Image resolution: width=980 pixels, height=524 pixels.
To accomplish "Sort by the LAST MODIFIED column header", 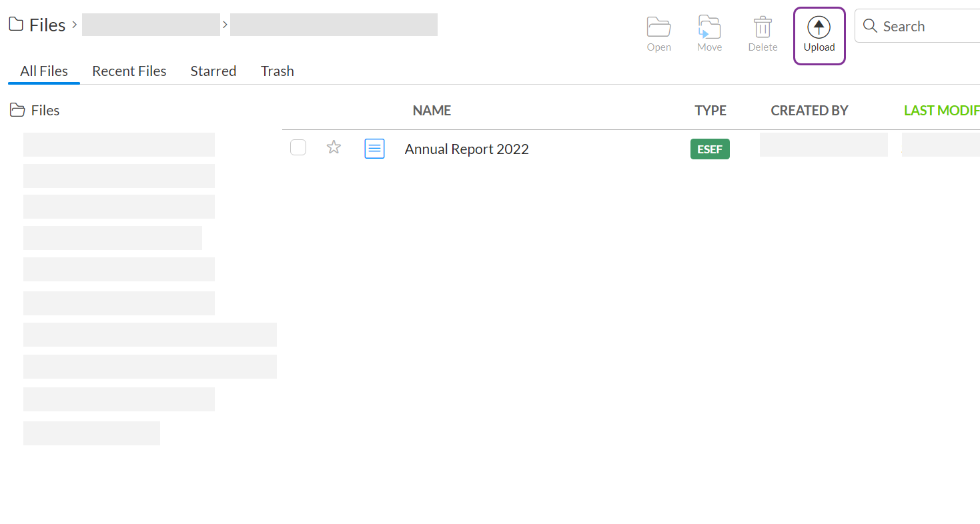I will [x=942, y=111].
